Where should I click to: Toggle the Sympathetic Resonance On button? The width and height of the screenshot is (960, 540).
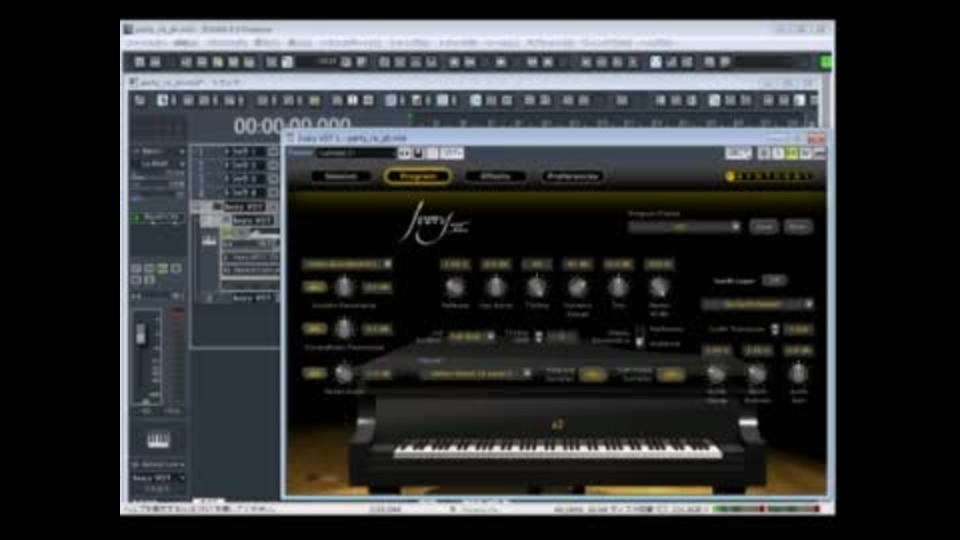[315, 329]
